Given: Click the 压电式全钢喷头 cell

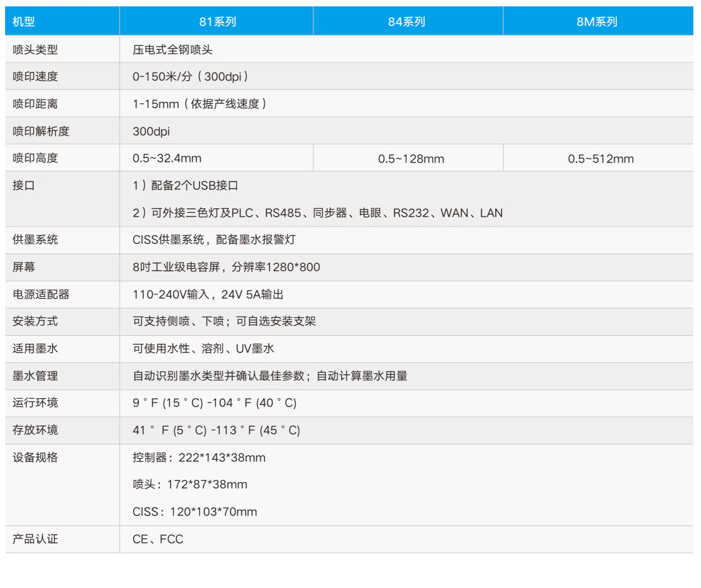Looking at the screenshot, I should 172,49.
